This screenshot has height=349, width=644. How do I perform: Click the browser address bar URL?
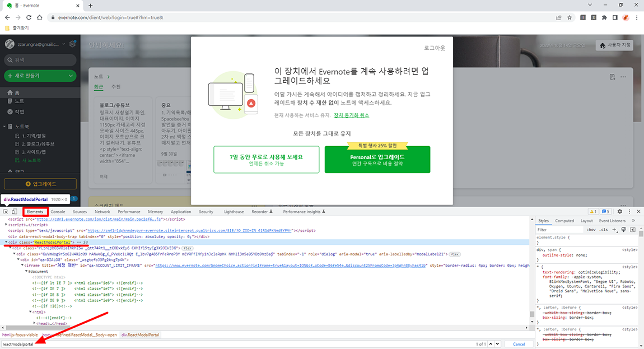(x=110, y=18)
